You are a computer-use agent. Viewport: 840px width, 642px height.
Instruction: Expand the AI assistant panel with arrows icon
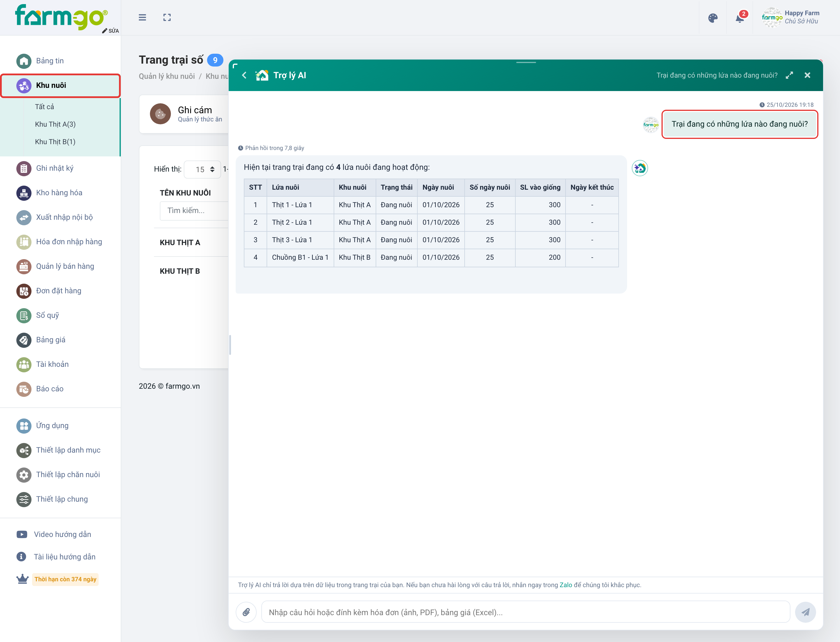click(x=789, y=75)
